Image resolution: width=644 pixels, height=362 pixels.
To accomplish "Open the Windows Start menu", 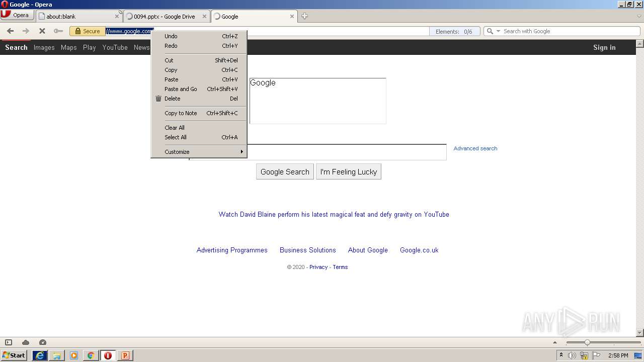I will point(14,355).
